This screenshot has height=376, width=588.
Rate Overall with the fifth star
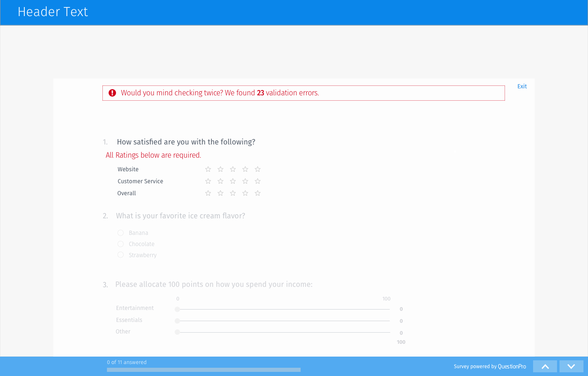point(258,193)
